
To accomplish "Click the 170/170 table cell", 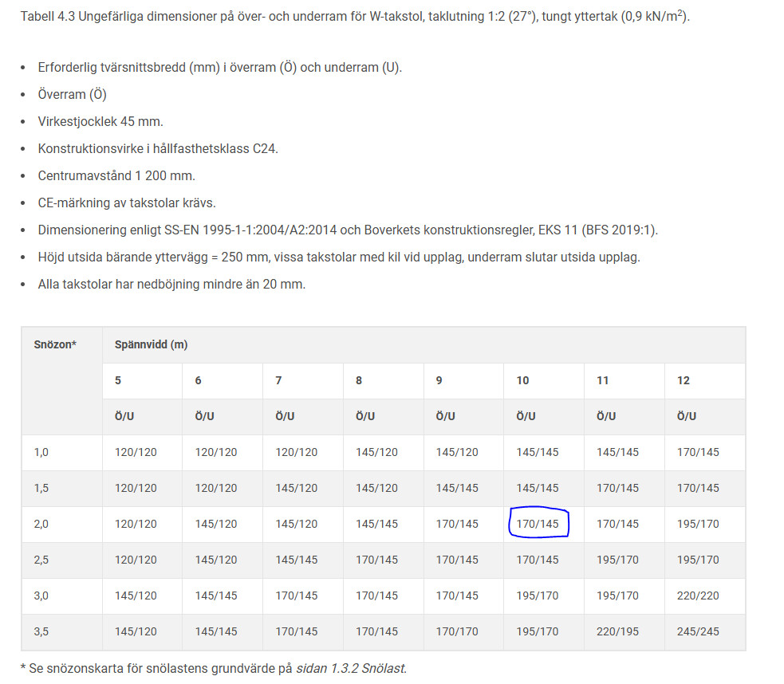I will (457, 631).
